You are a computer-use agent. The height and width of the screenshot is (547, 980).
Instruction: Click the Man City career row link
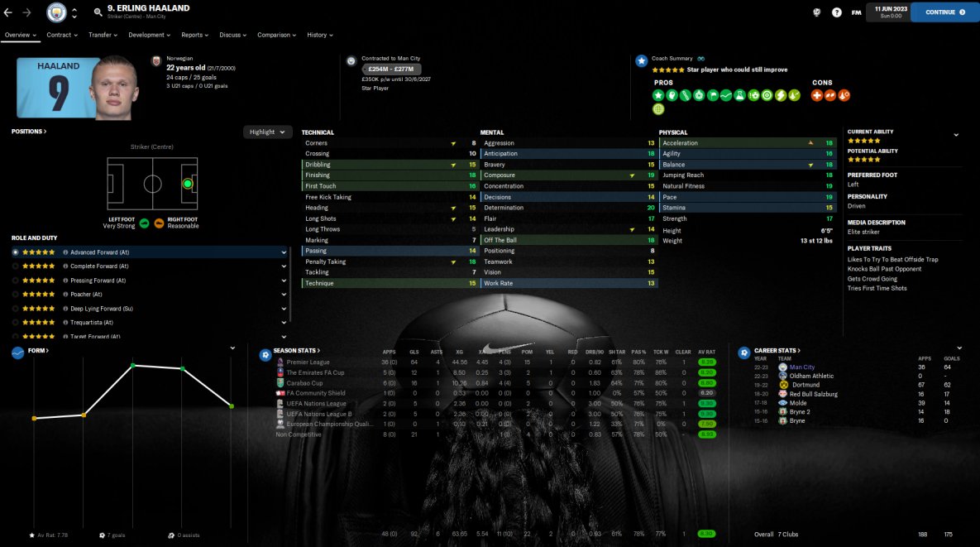[802, 367]
